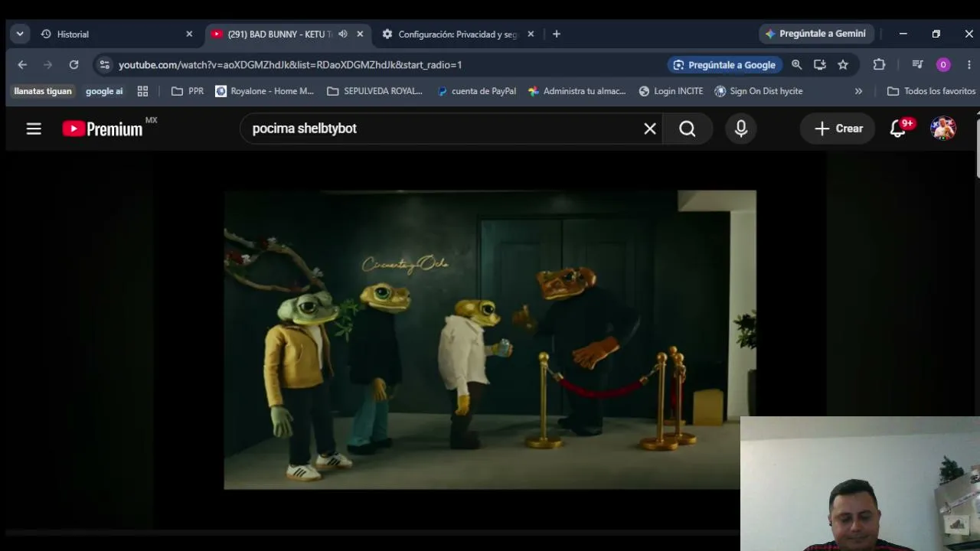Close the Configuración tab
The width and height of the screenshot is (980, 551).
coord(531,34)
